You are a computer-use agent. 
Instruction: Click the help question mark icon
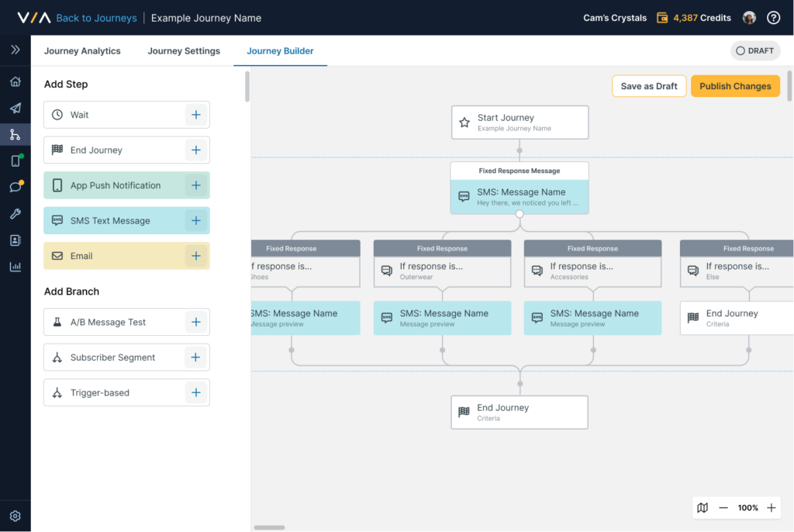click(773, 18)
